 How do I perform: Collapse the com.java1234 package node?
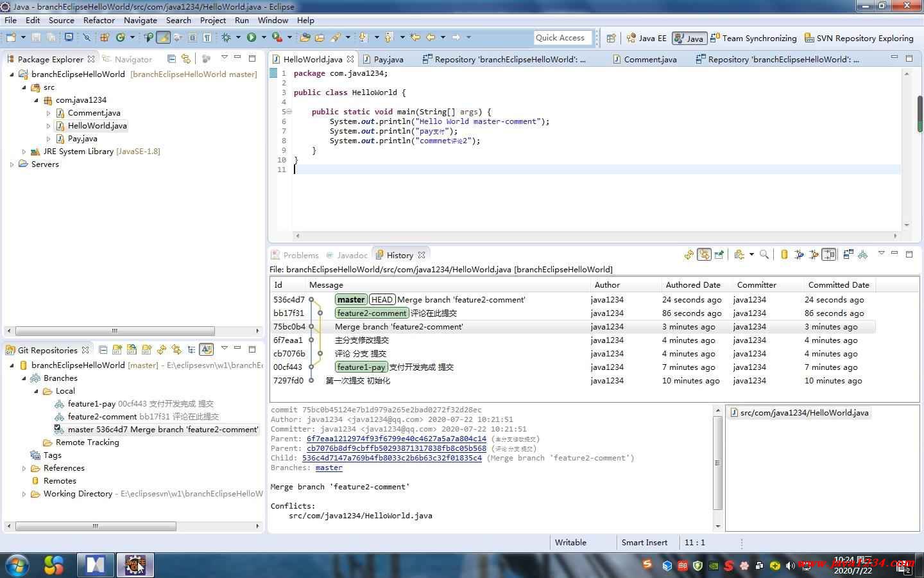point(36,100)
